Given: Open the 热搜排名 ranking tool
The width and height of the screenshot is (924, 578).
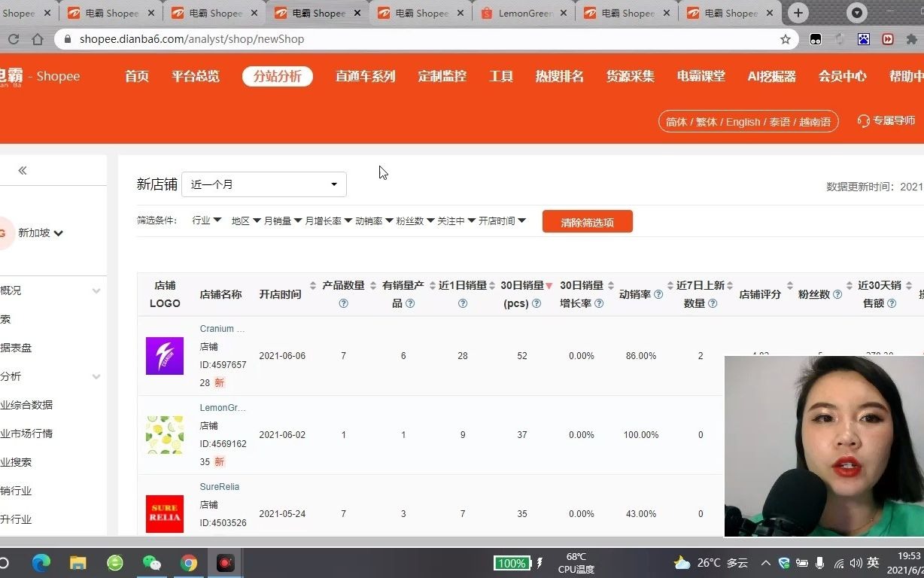Looking at the screenshot, I should point(558,76).
